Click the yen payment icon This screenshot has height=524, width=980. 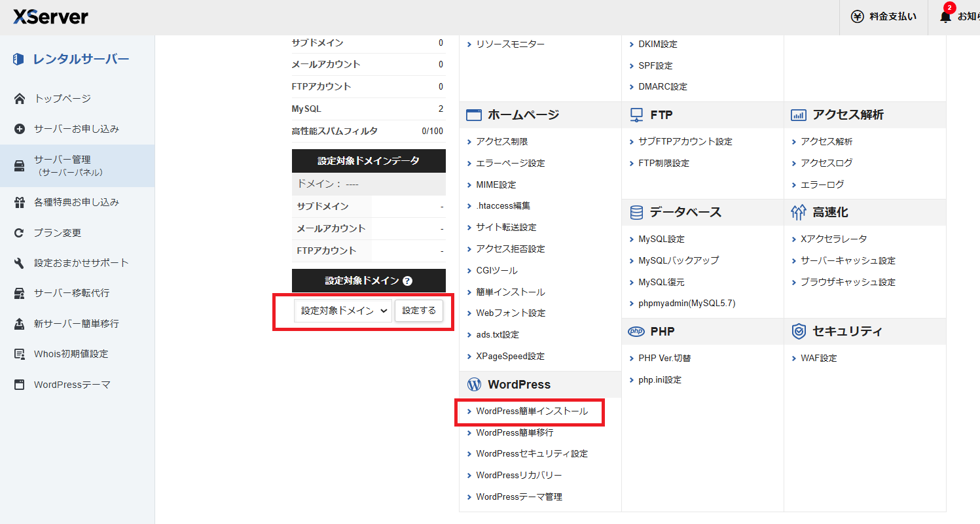click(857, 17)
